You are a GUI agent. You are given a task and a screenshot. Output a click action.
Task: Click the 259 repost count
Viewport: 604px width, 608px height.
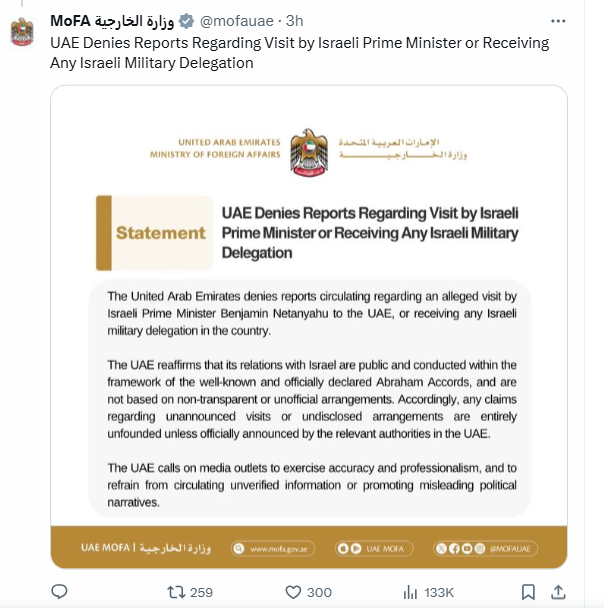point(201,592)
